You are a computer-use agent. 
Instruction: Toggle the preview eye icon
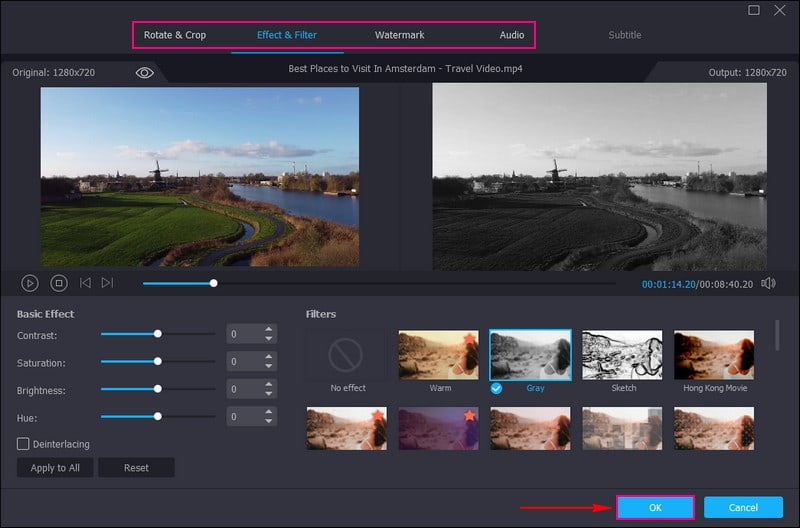pos(145,72)
